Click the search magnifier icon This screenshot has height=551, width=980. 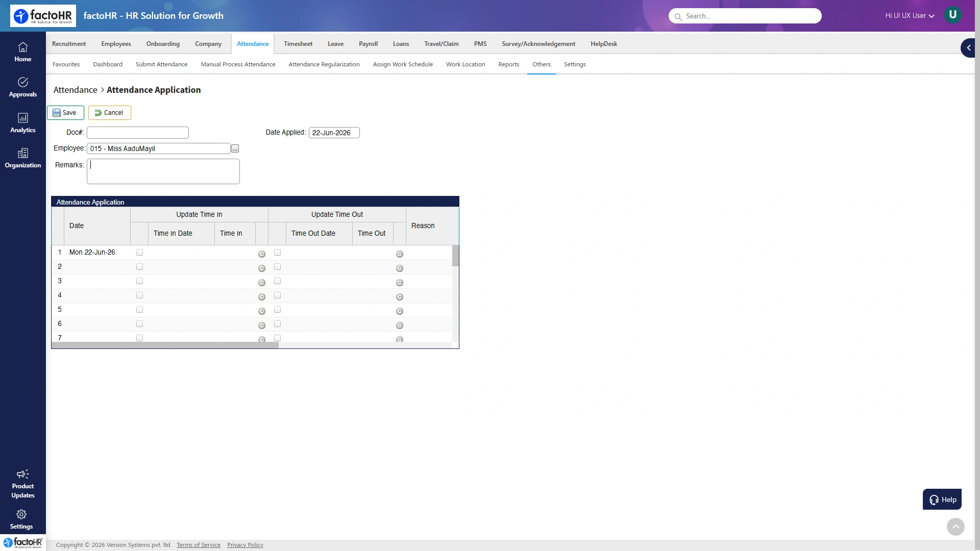tap(678, 17)
